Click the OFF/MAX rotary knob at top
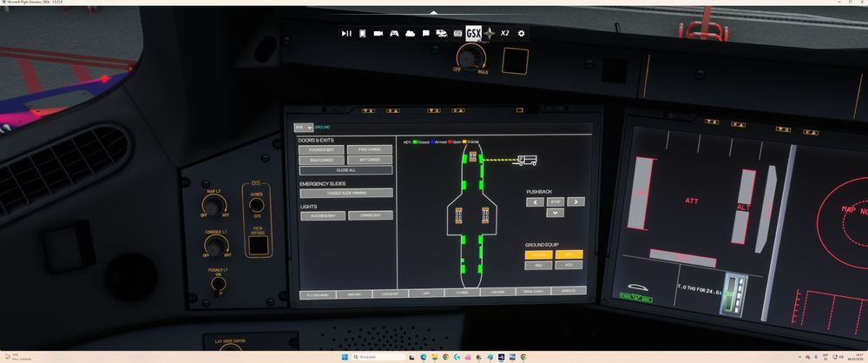The image size is (868, 363). tap(471, 56)
